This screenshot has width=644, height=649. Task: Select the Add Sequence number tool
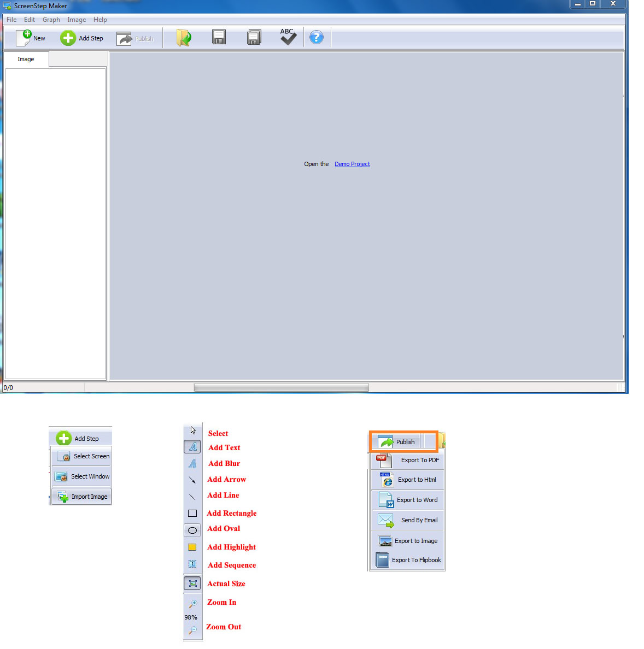(x=192, y=564)
